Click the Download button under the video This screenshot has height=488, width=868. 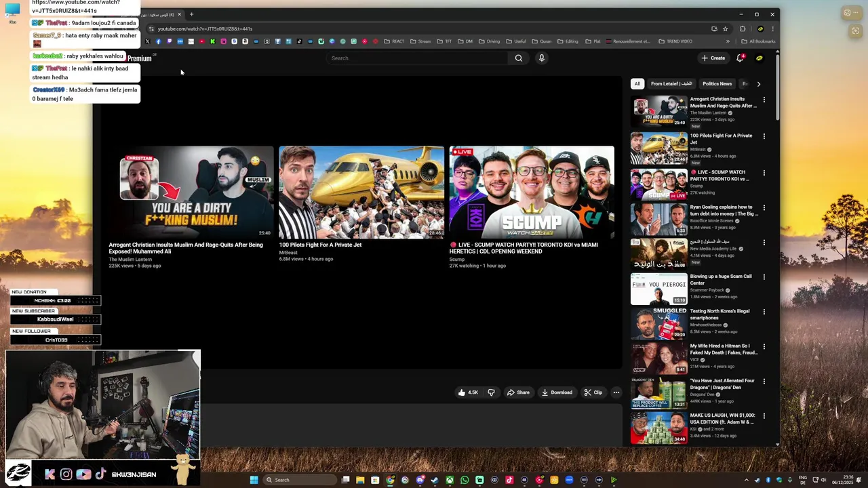(557, 392)
